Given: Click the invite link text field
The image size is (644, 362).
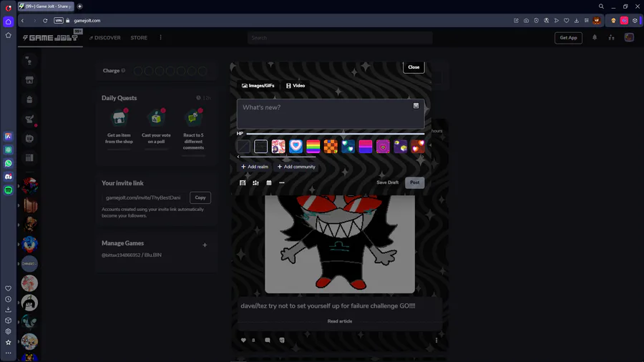Looking at the screenshot, I should click(144, 197).
